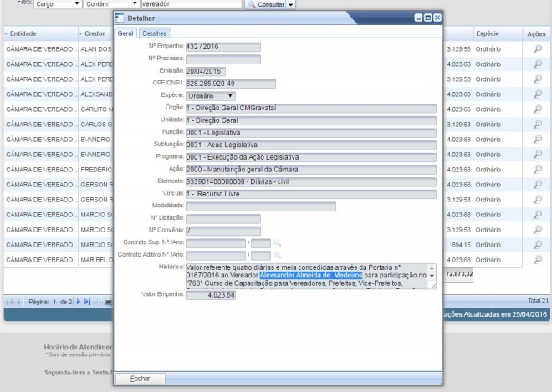The width and height of the screenshot is (552, 392).
Task: Open details via magnifier in first table row
Action: pyautogui.click(x=537, y=49)
